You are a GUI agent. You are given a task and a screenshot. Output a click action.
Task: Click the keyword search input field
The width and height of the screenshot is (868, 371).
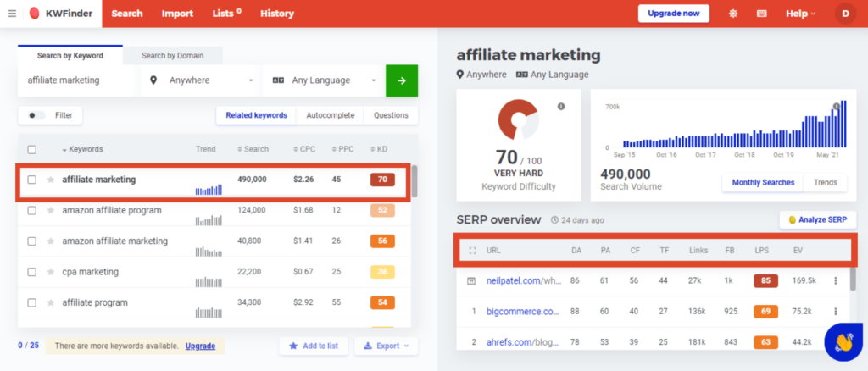point(78,80)
